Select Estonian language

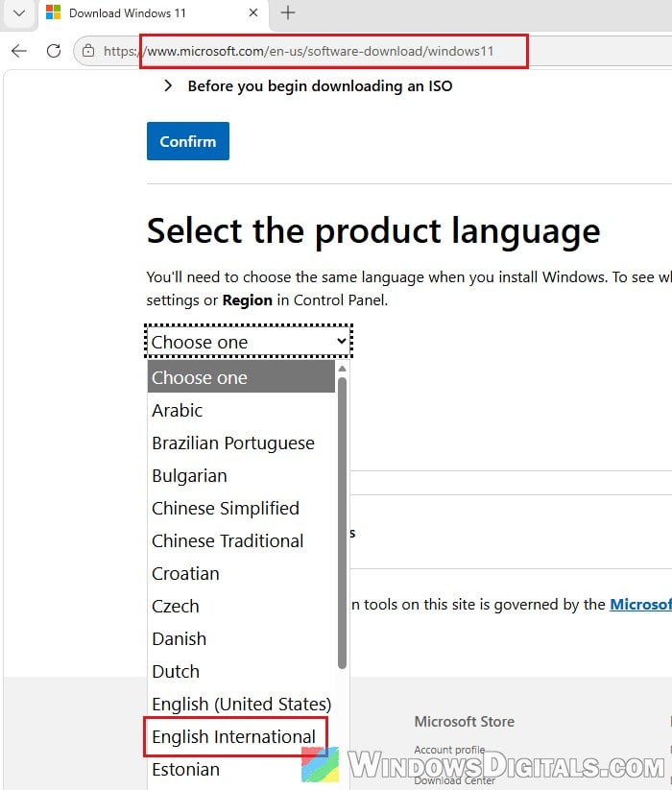pos(241,769)
